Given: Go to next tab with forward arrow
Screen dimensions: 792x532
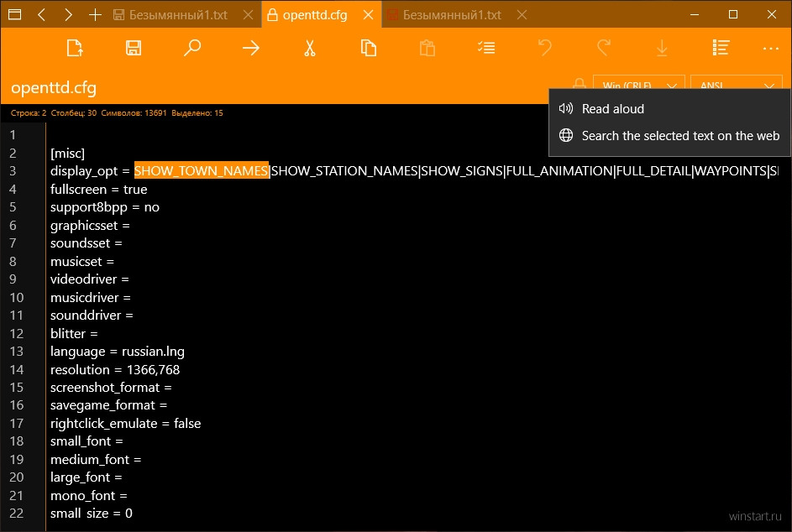Looking at the screenshot, I should tap(68, 14).
